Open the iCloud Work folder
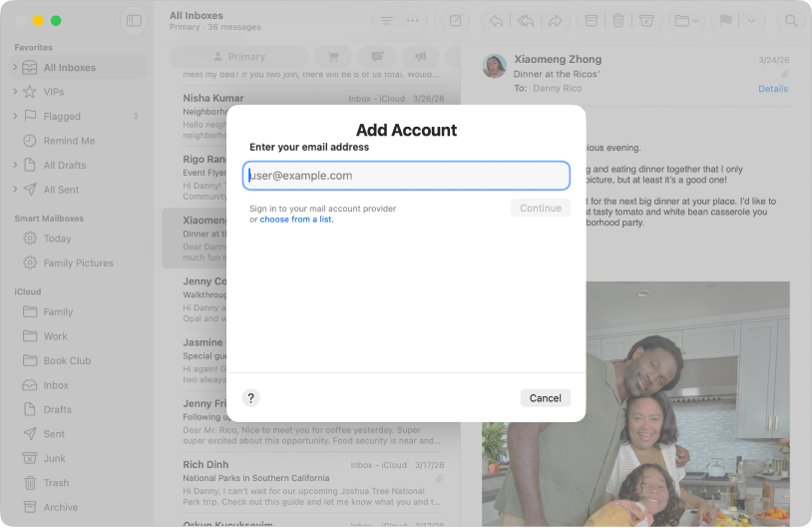Screen dimensions: 812x528 click(78, 335)
